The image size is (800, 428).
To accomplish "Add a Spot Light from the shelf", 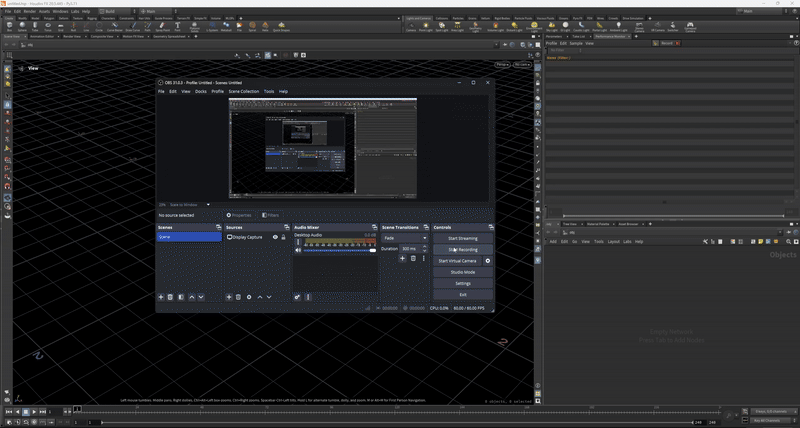I will 441,26.
